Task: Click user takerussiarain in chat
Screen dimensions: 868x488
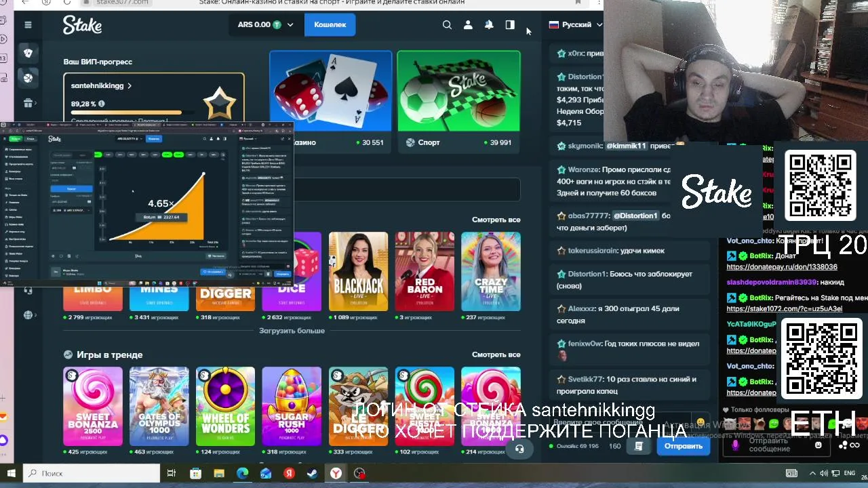Action: pos(593,250)
